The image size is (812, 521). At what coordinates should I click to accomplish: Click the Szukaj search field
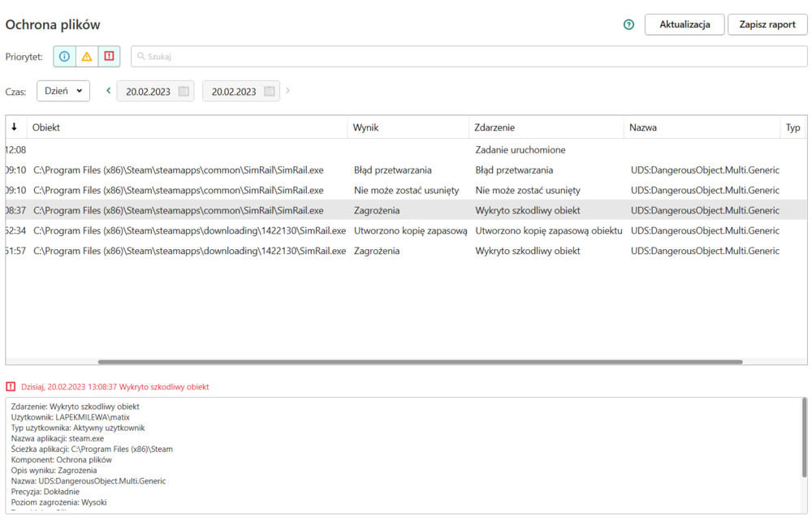469,57
